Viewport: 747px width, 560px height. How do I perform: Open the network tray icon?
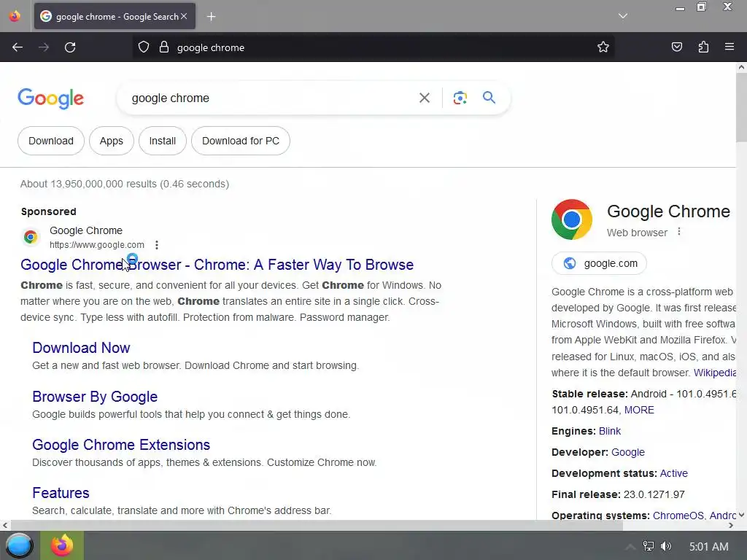tap(648, 546)
